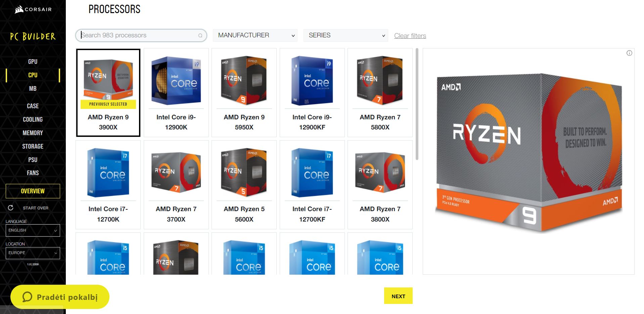
Task: Select the AMD Ryzen 7 3700X card
Action: pos(176,185)
